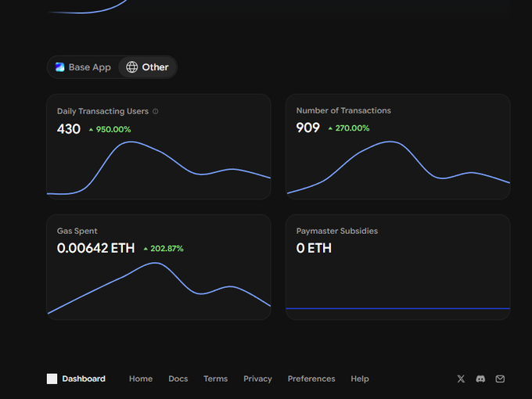532x399 pixels.
Task: Click the Number of Transactions line chart
Action: click(398, 167)
